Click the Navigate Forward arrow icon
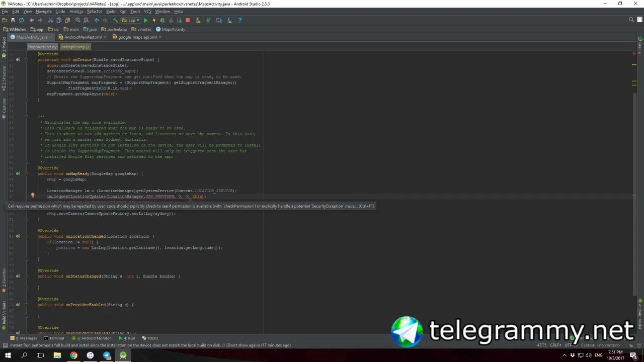644x362 pixels. 105,20
